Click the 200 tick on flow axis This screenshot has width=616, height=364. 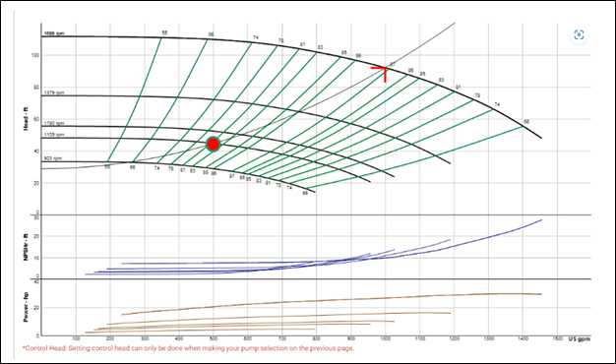[x=110, y=338]
